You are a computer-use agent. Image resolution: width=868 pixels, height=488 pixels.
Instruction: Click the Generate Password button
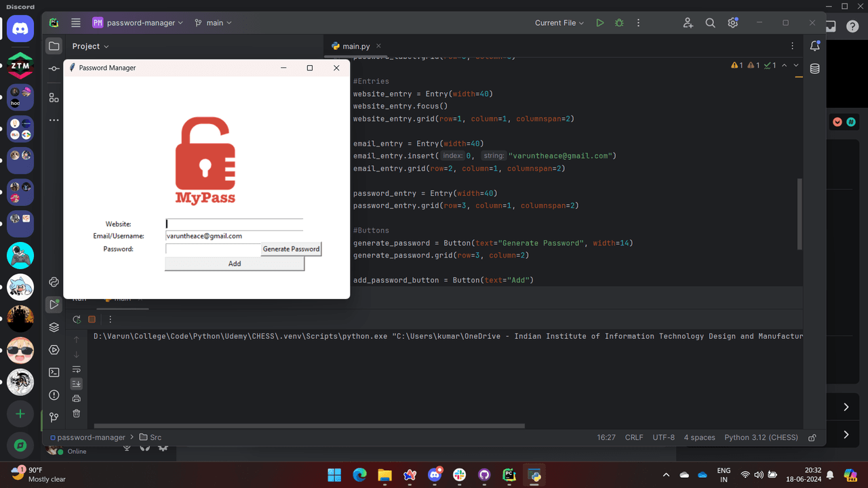pos(291,249)
